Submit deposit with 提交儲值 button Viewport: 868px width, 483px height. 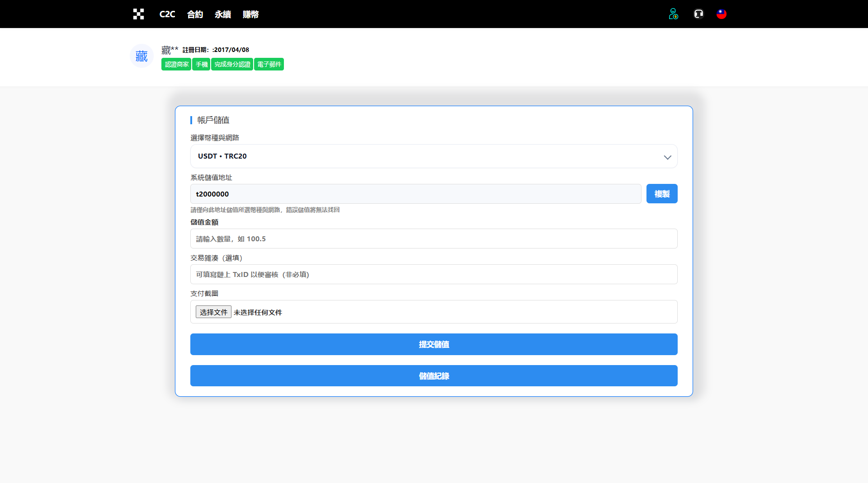[434, 344]
